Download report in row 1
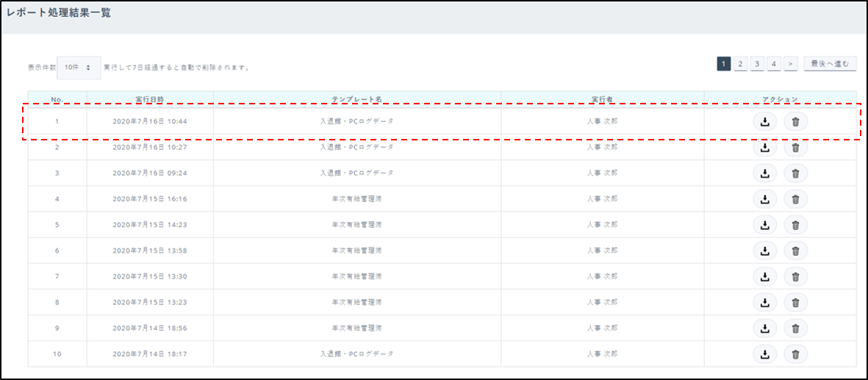This screenshot has height=380, width=868. 764,121
